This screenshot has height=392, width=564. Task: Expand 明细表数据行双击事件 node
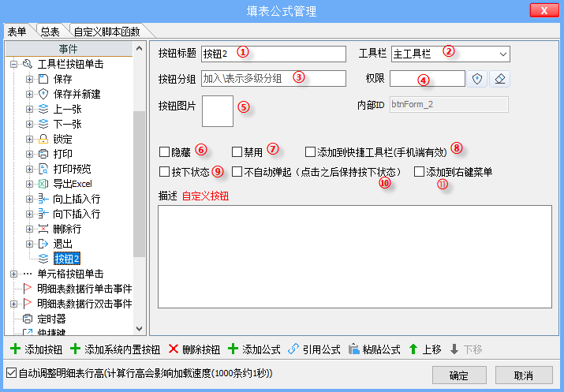tap(13, 304)
